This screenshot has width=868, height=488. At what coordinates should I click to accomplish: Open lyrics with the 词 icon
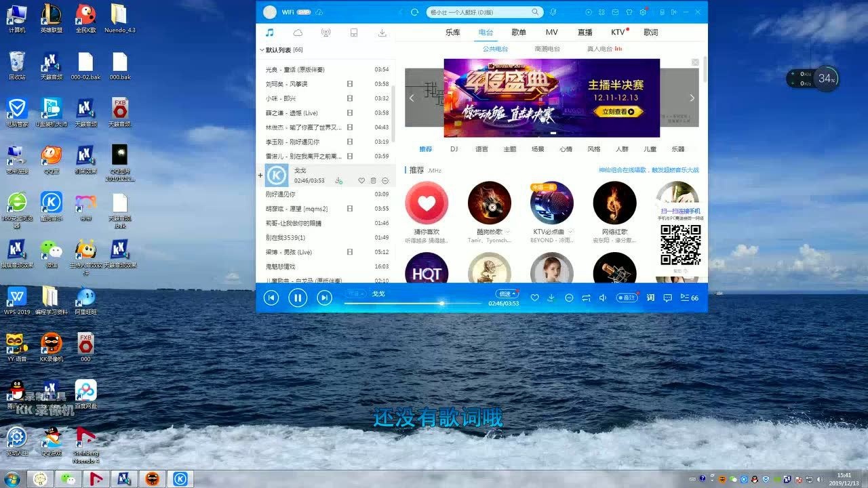(x=650, y=298)
